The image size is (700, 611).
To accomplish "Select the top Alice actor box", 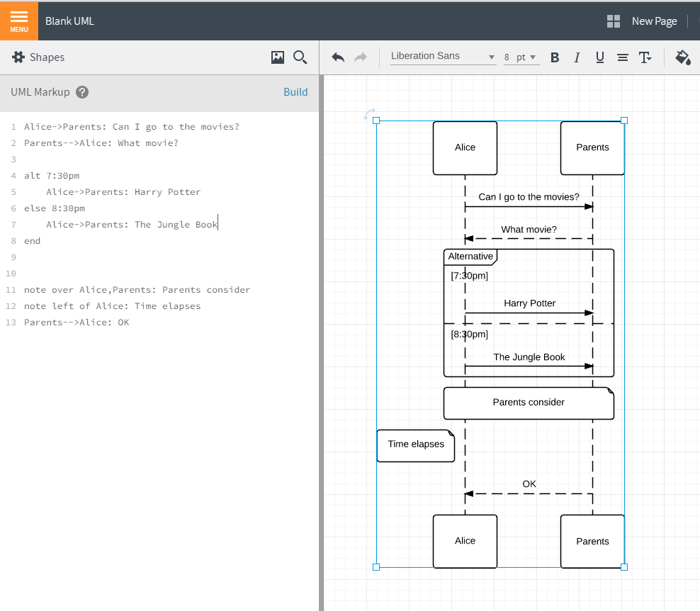I will 465,148.
